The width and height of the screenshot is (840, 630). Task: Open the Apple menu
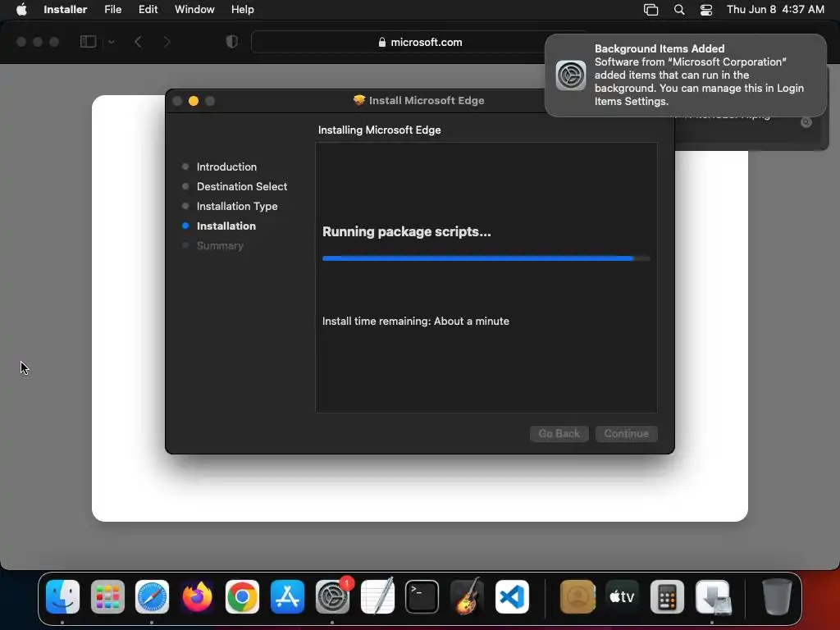(21, 10)
